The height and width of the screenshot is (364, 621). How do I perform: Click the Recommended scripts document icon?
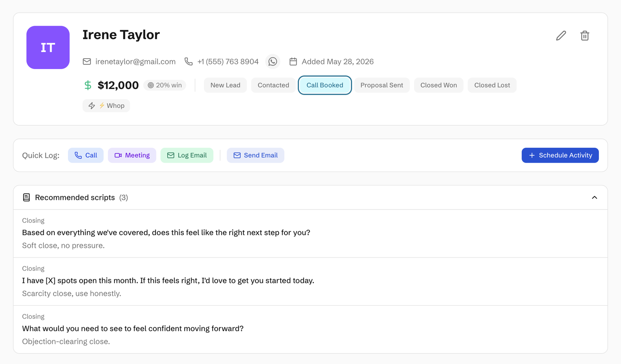26,198
